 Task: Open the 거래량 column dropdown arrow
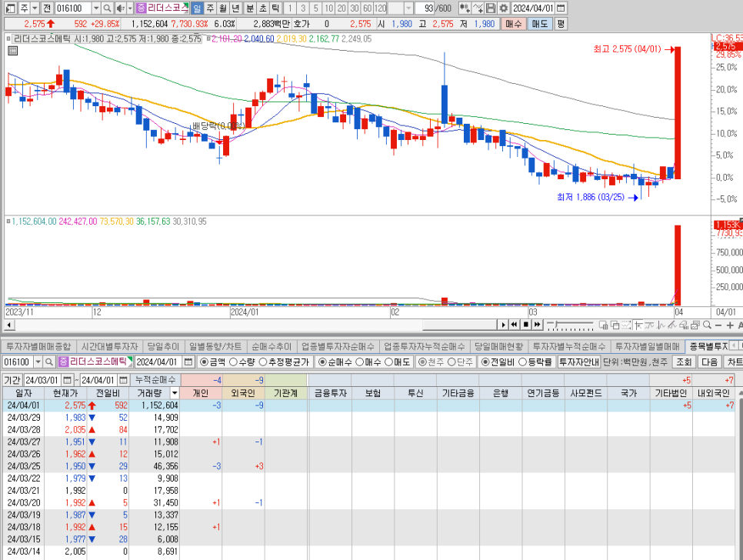[x=175, y=393]
